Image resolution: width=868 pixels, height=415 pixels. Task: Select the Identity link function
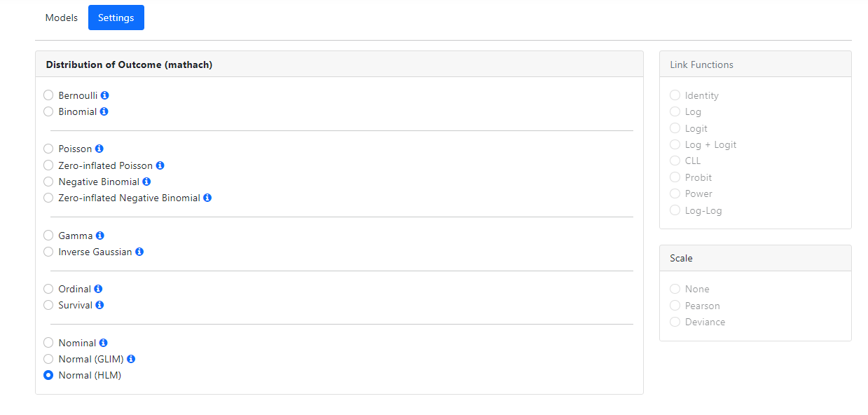tap(675, 95)
